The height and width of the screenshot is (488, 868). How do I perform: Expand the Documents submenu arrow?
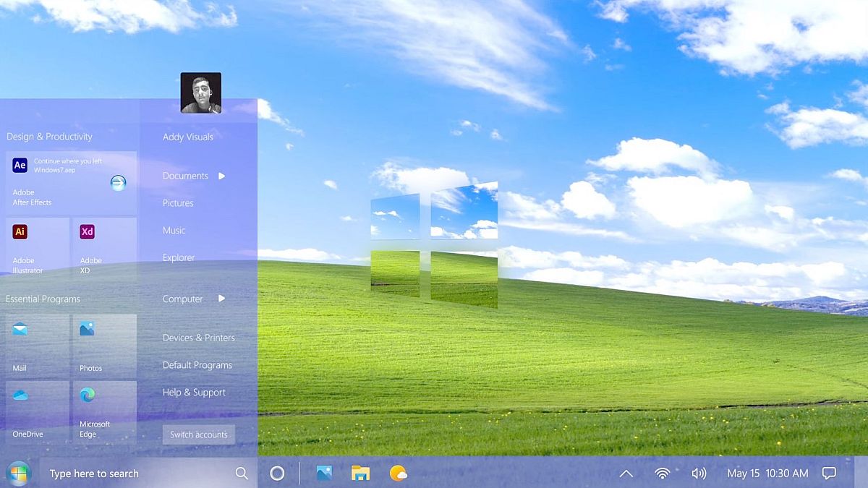point(222,176)
